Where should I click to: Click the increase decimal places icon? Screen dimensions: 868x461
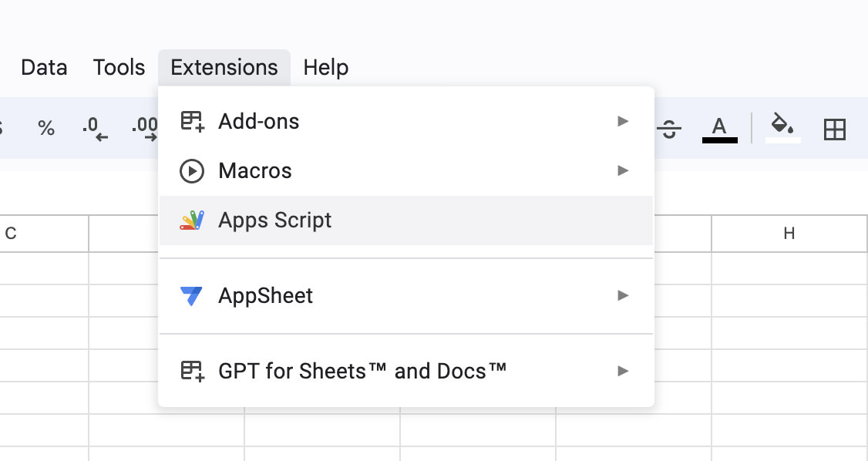(x=145, y=129)
